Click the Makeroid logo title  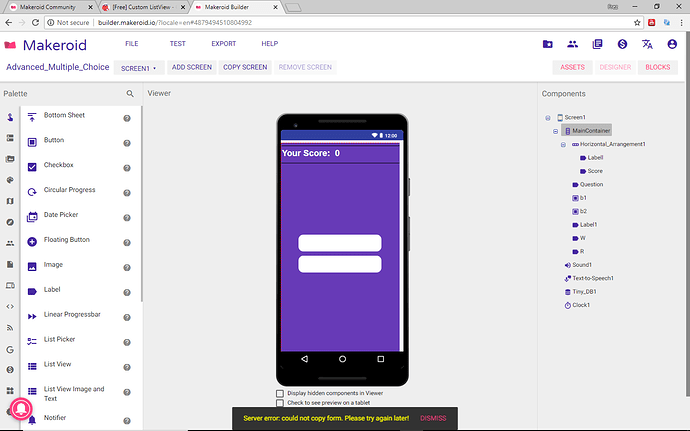pos(55,45)
